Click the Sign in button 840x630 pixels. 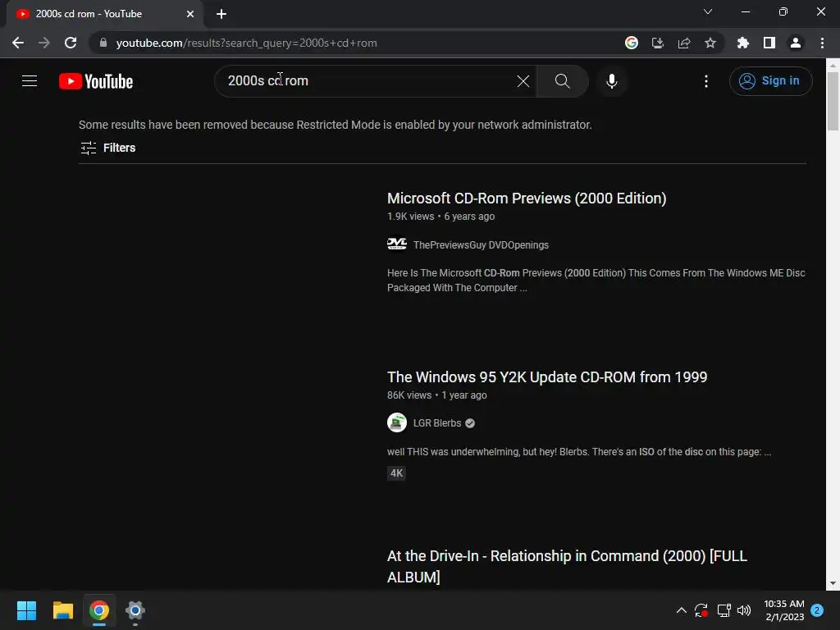click(770, 81)
